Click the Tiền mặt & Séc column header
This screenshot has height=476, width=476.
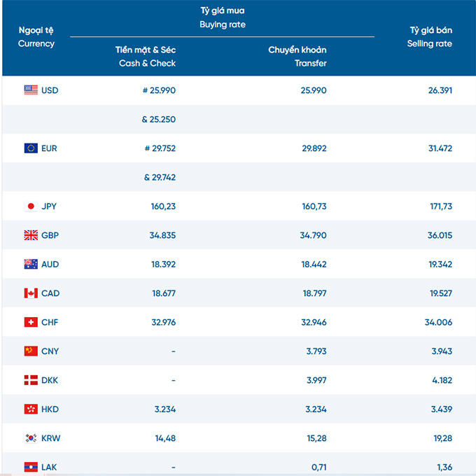click(146, 57)
